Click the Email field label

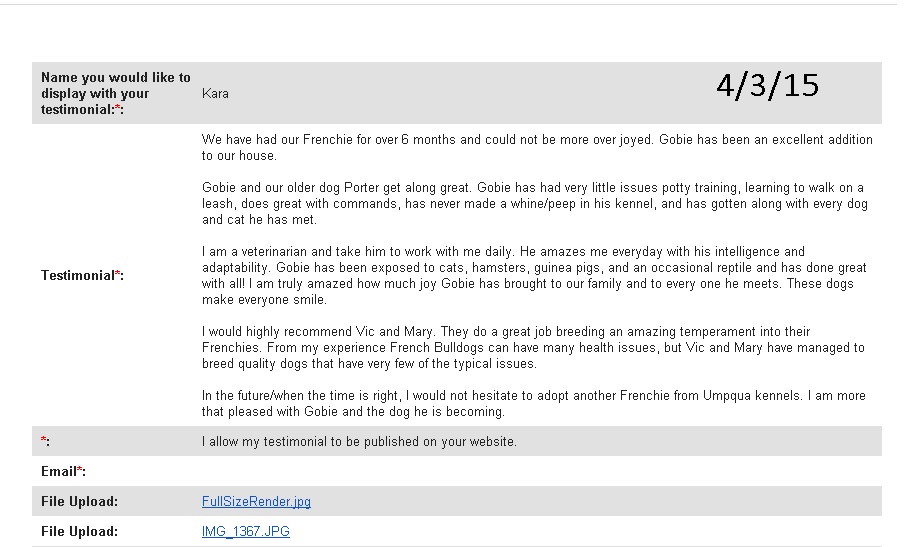pyautogui.click(x=63, y=471)
